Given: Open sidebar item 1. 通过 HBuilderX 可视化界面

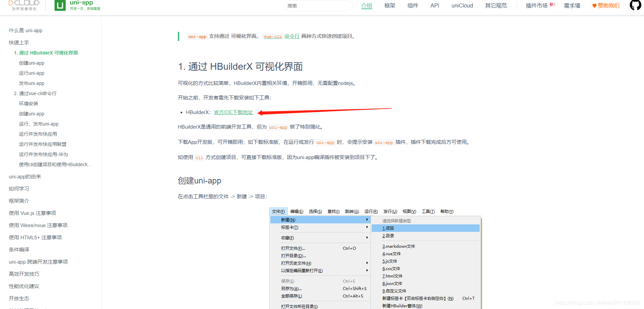Looking at the screenshot, I should 46,53.
